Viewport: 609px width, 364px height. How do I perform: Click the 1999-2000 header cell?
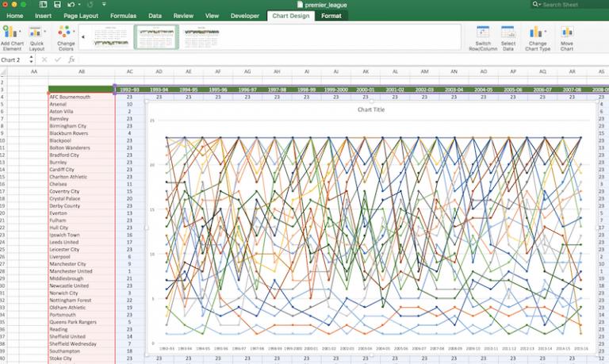pos(336,90)
